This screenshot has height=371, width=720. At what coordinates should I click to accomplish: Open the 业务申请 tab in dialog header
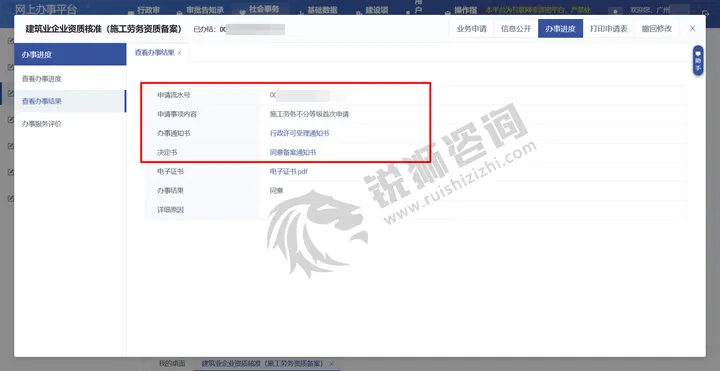pyautogui.click(x=471, y=28)
